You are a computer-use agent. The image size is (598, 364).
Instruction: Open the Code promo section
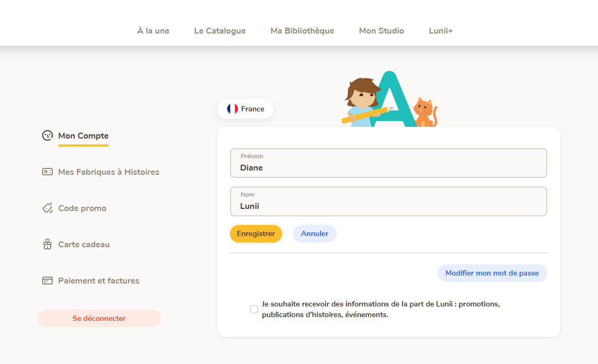tap(82, 208)
